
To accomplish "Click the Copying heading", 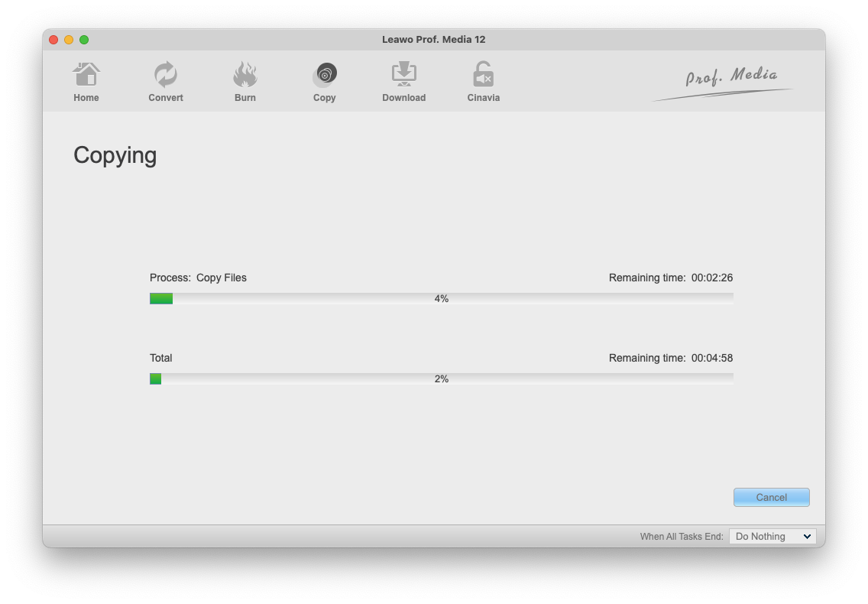I will coord(115,156).
